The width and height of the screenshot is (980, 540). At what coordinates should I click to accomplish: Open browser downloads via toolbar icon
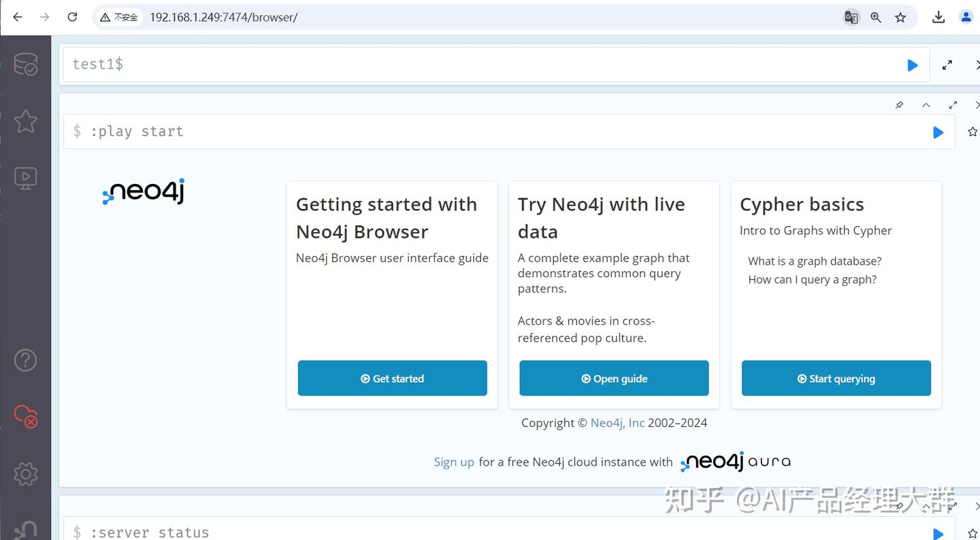[x=938, y=17]
